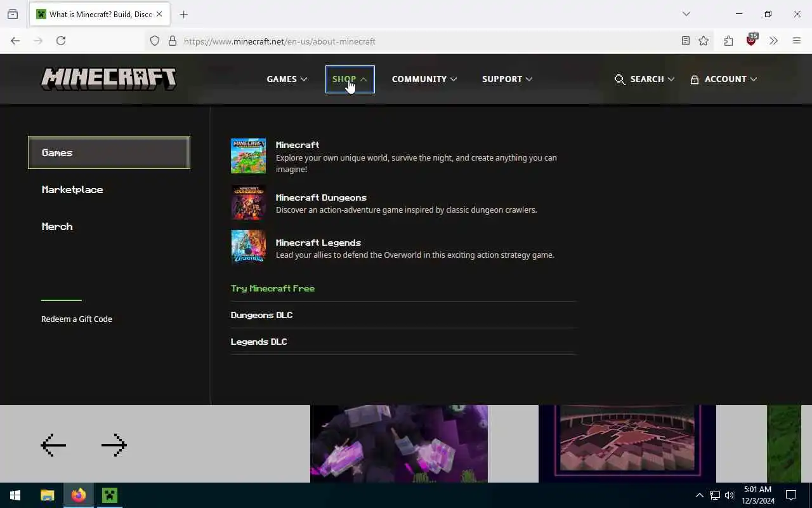Open File Explorer from the taskbar
812x508 pixels.
point(47,495)
